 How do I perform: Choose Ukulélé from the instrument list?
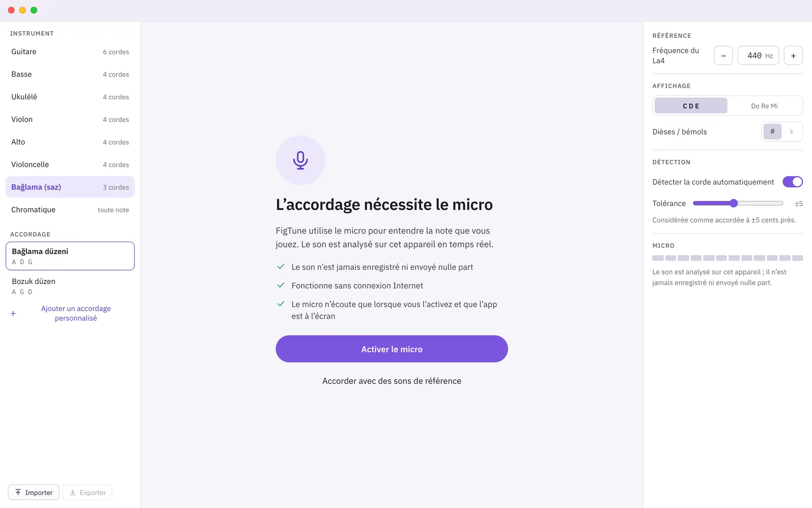pyautogui.click(x=70, y=97)
